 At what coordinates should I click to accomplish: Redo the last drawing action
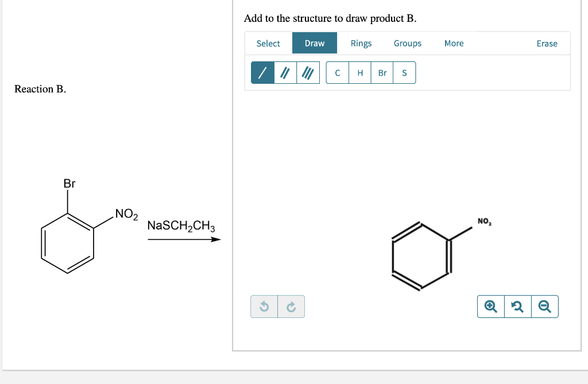291,307
